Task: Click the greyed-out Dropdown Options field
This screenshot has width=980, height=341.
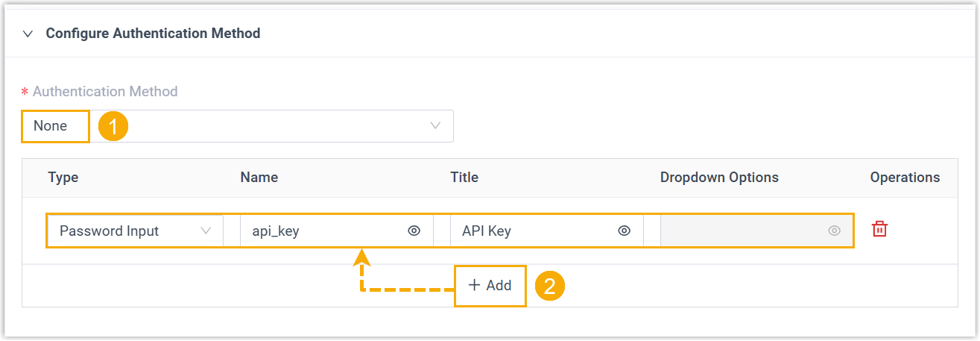Action: (x=742, y=231)
